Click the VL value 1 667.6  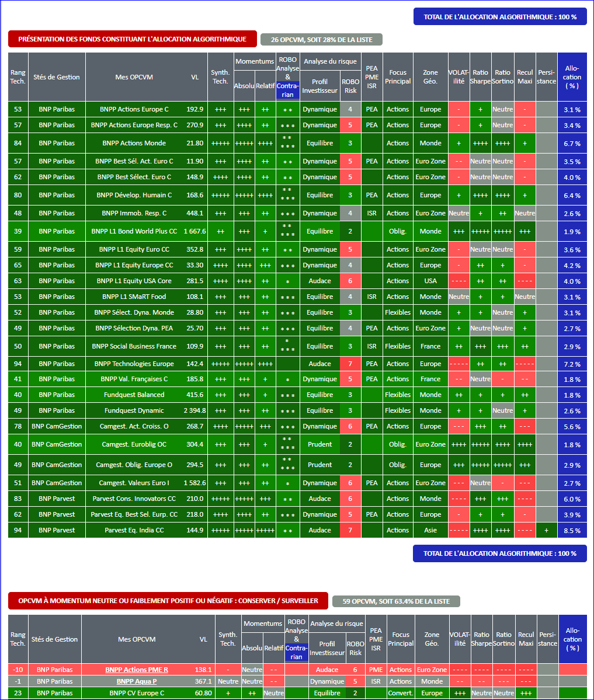tap(194, 231)
